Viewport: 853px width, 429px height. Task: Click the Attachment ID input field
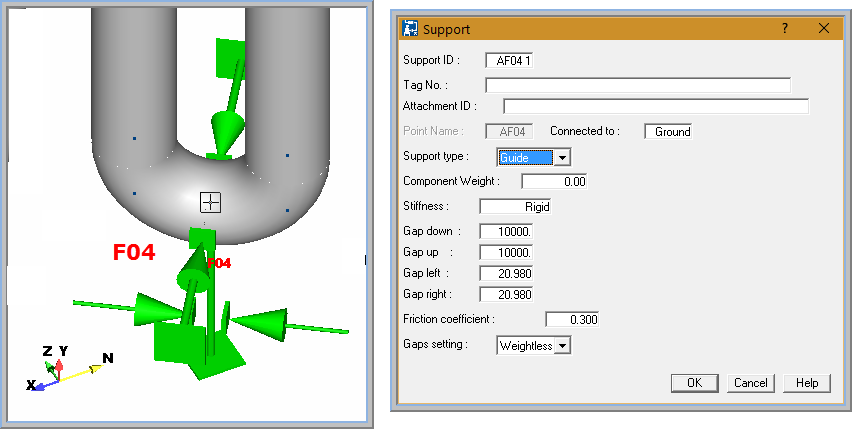click(656, 106)
